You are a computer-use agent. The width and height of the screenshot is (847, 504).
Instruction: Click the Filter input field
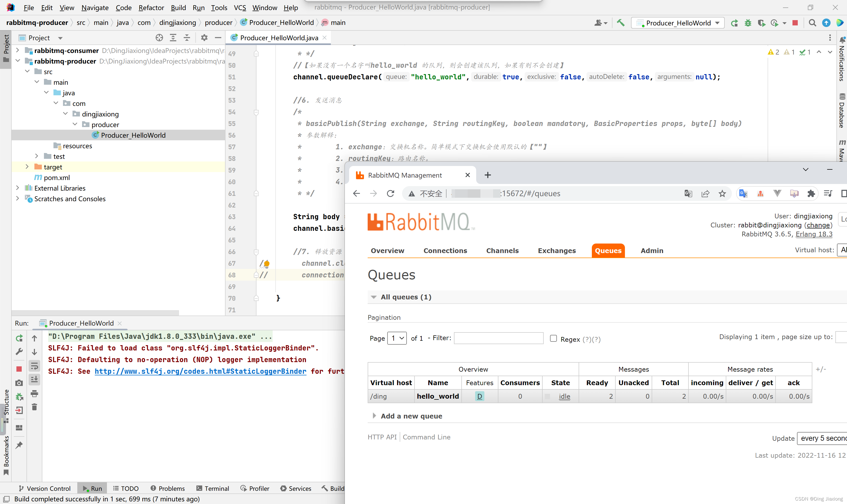pos(499,338)
